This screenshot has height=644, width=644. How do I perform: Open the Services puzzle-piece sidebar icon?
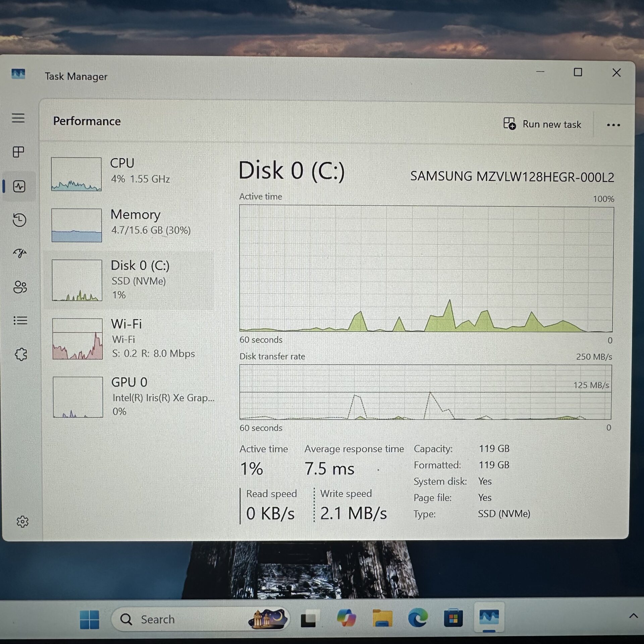point(21,354)
